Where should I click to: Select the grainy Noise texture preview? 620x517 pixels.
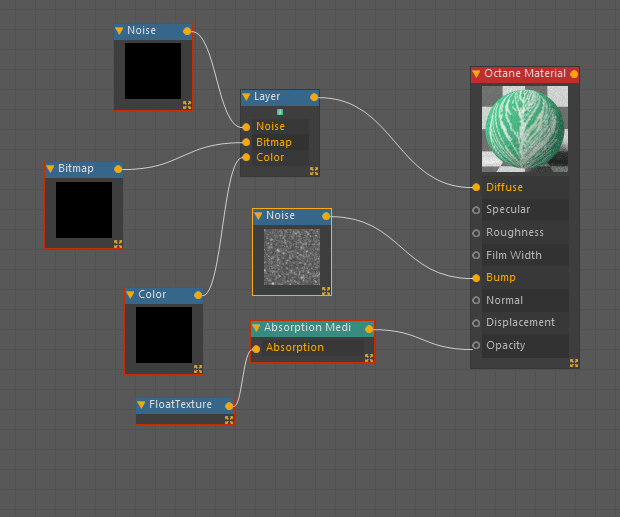coord(292,257)
